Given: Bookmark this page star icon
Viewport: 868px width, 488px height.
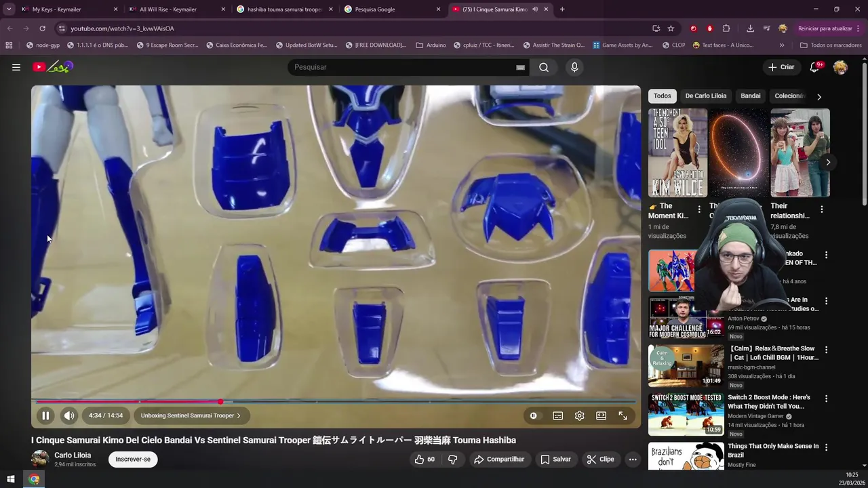Looking at the screenshot, I should [671, 28].
